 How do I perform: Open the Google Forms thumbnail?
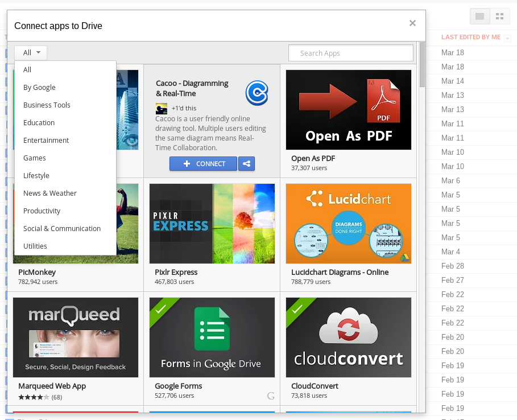(x=212, y=337)
